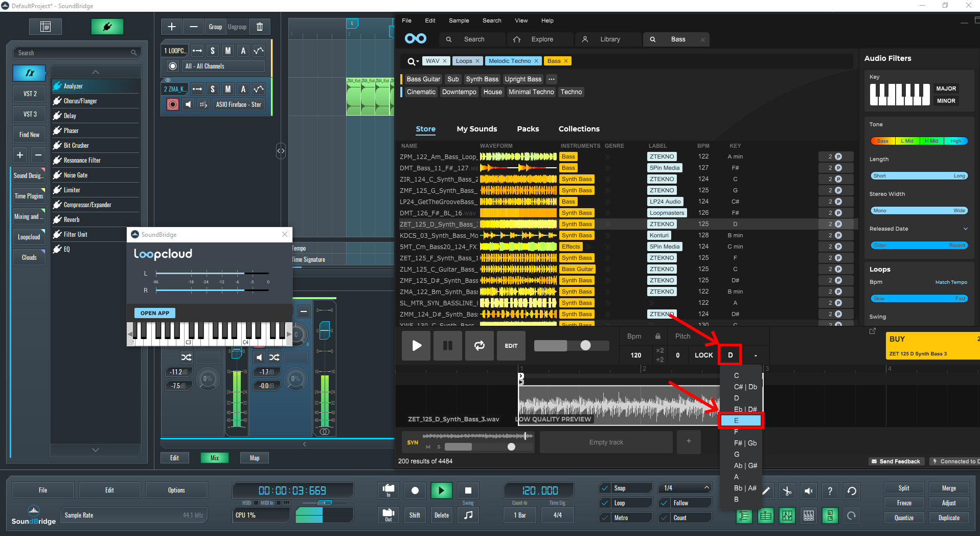Image resolution: width=980 pixels, height=536 pixels.
Task: Click the Bass segment of Tone filter
Action: 882,141
